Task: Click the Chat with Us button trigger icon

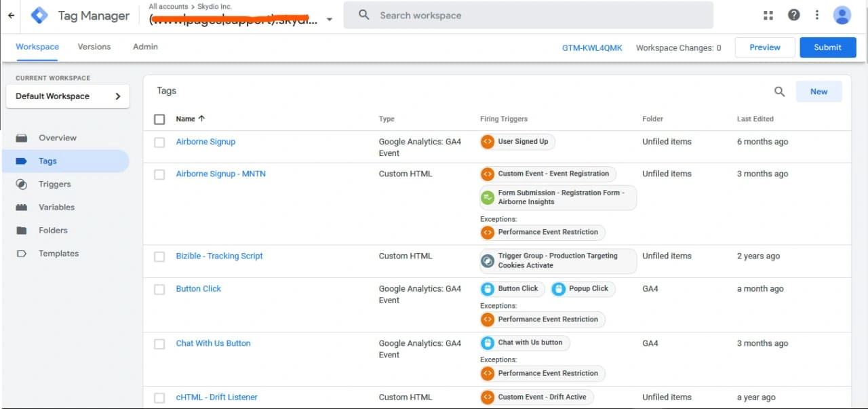Action: point(487,343)
